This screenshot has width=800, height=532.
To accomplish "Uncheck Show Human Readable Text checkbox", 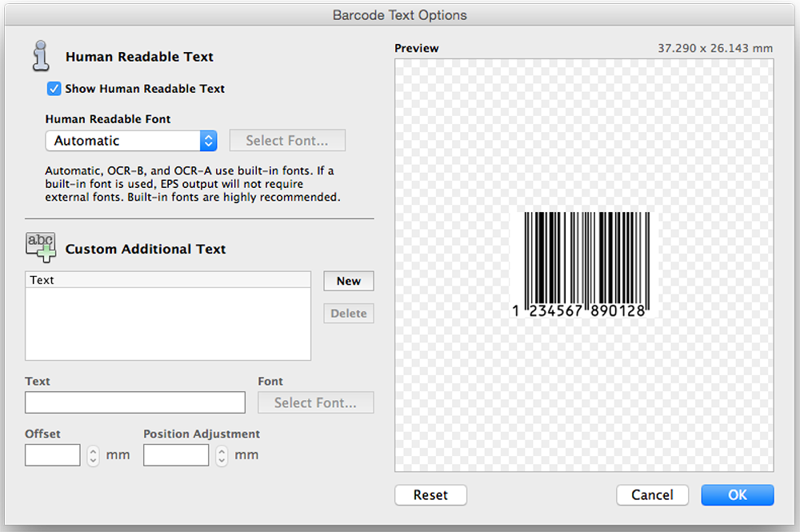I will click(54, 89).
